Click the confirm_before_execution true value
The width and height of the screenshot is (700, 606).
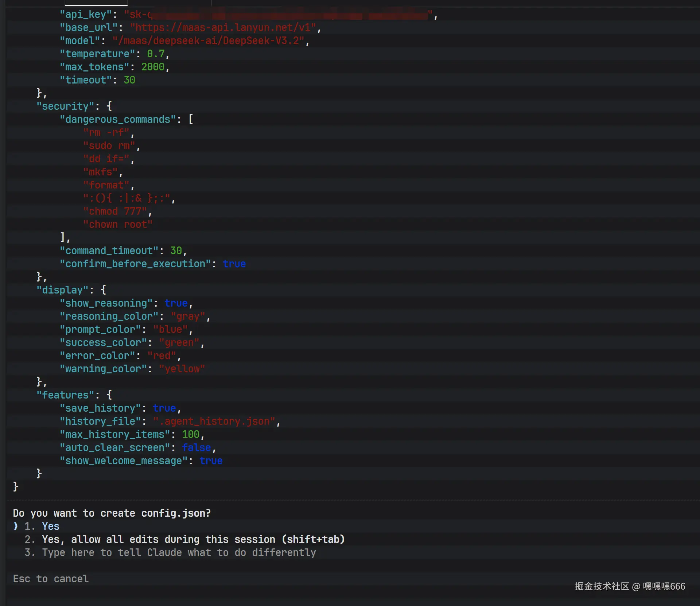(234, 264)
